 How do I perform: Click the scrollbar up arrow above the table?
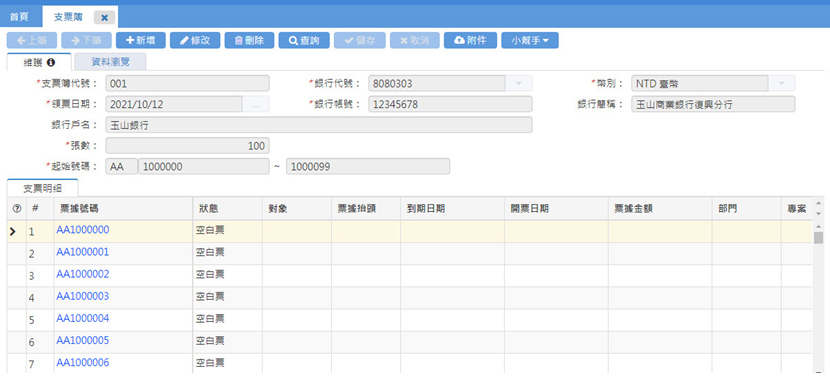pos(818,203)
